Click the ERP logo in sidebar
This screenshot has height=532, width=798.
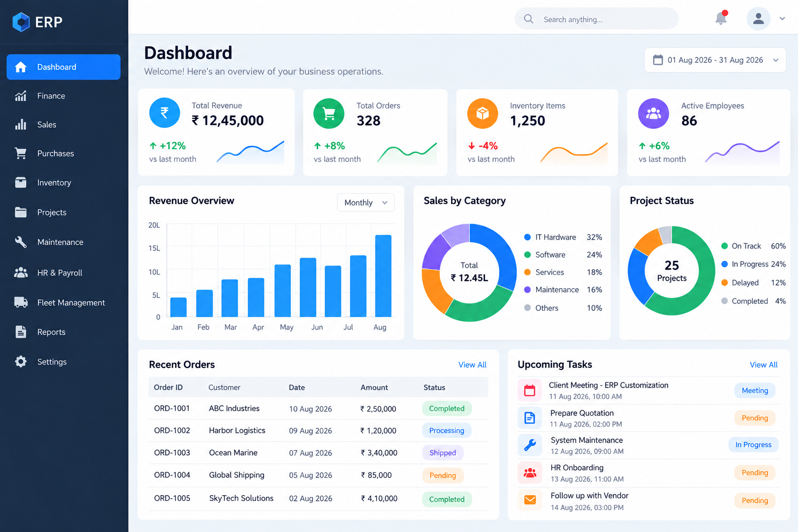37,22
